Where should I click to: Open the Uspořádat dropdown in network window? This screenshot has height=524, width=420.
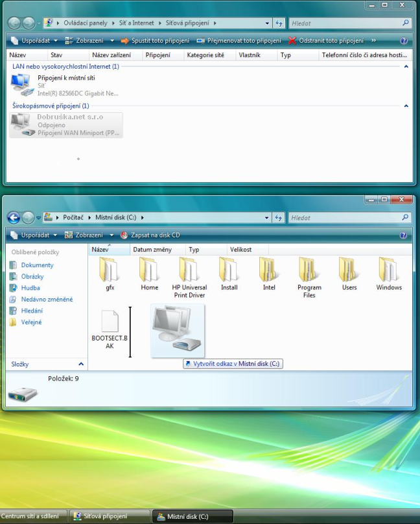click(x=34, y=40)
